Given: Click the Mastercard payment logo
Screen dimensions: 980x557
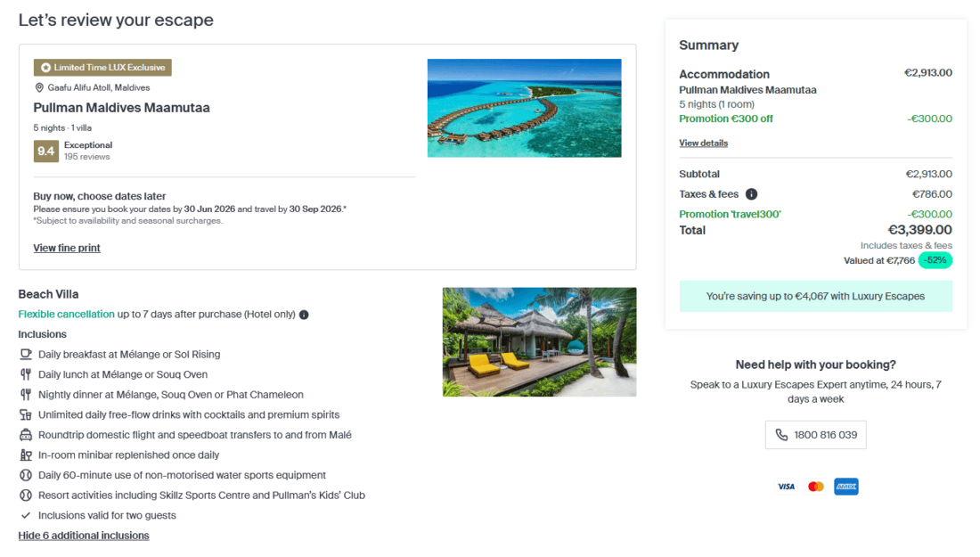Looking at the screenshot, I should (815, 487).
